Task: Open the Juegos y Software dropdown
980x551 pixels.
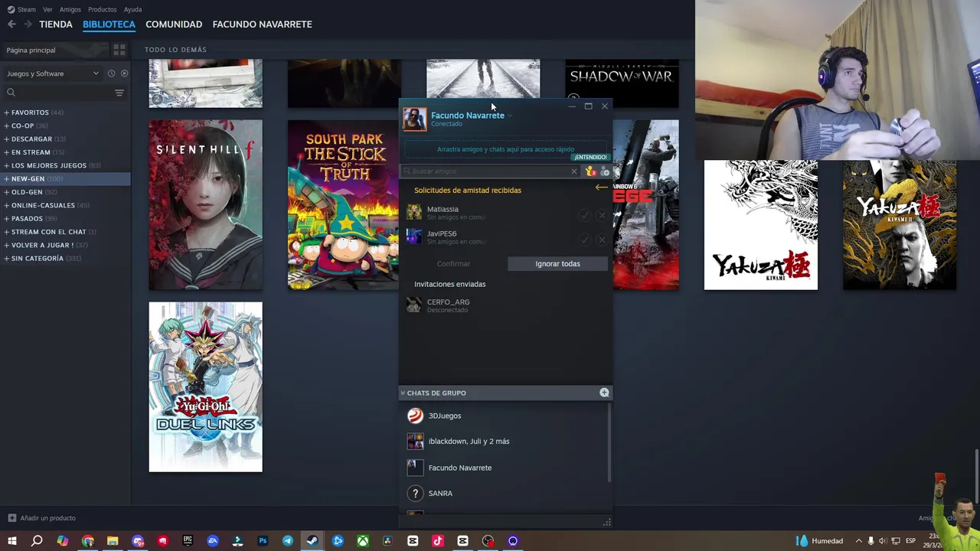Action: (x=53, y=73)
